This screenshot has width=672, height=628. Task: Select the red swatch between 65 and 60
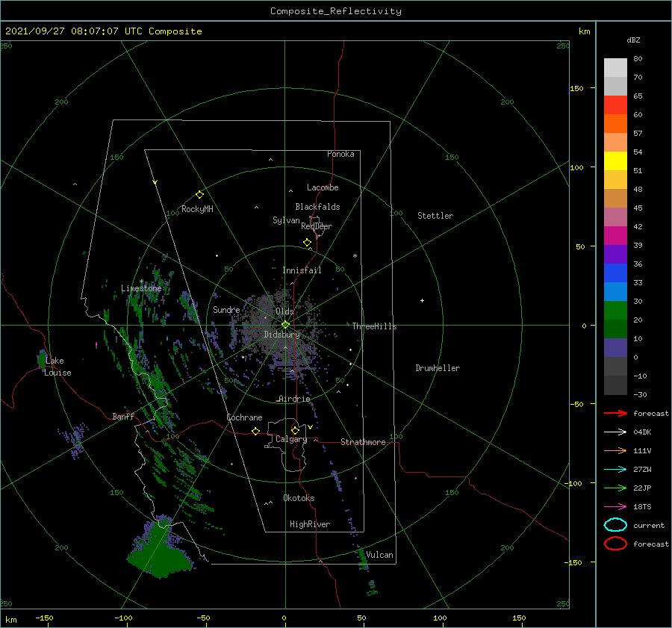[x=615, y=105]
